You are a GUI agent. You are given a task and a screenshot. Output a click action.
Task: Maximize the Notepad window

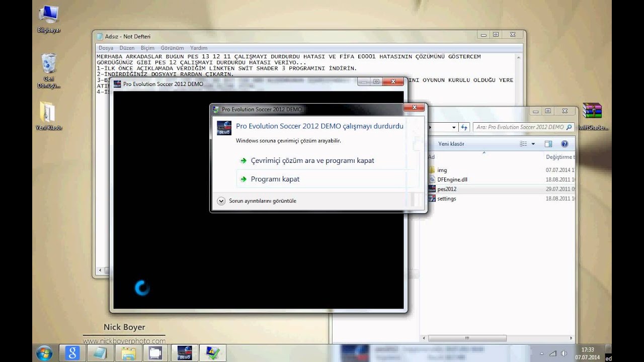click(496, 35)
